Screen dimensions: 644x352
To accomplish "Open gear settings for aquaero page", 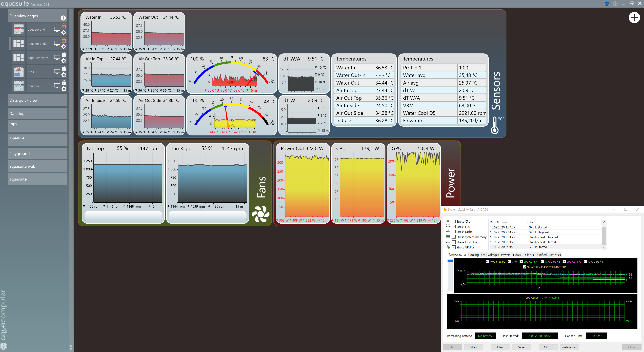I will click(64, 89).
